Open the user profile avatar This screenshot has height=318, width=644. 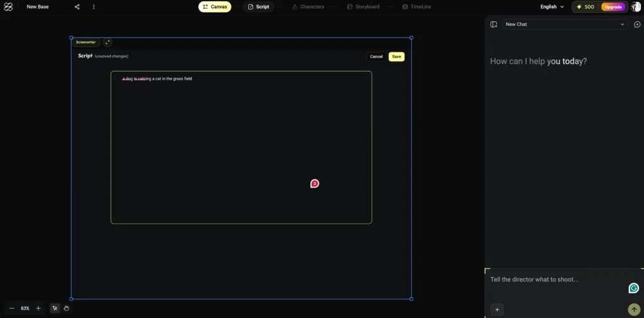635,6
